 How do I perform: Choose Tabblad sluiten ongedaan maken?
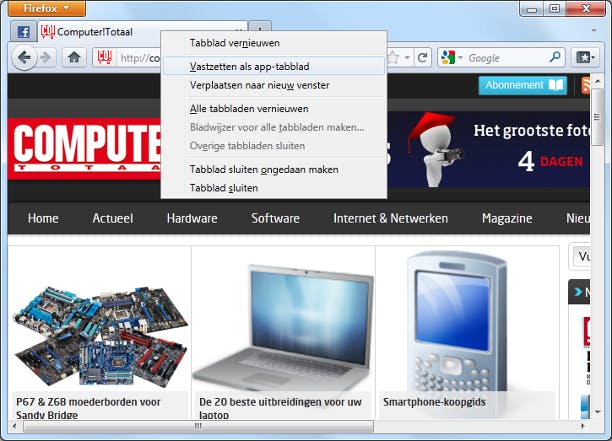point(274,169)
